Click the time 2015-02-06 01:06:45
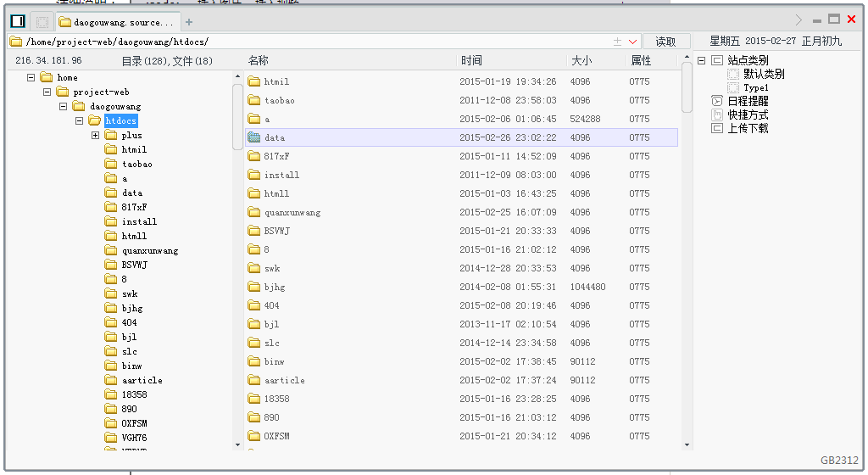The width and height of the screenshot is (868, 475). tap(508, 119)
